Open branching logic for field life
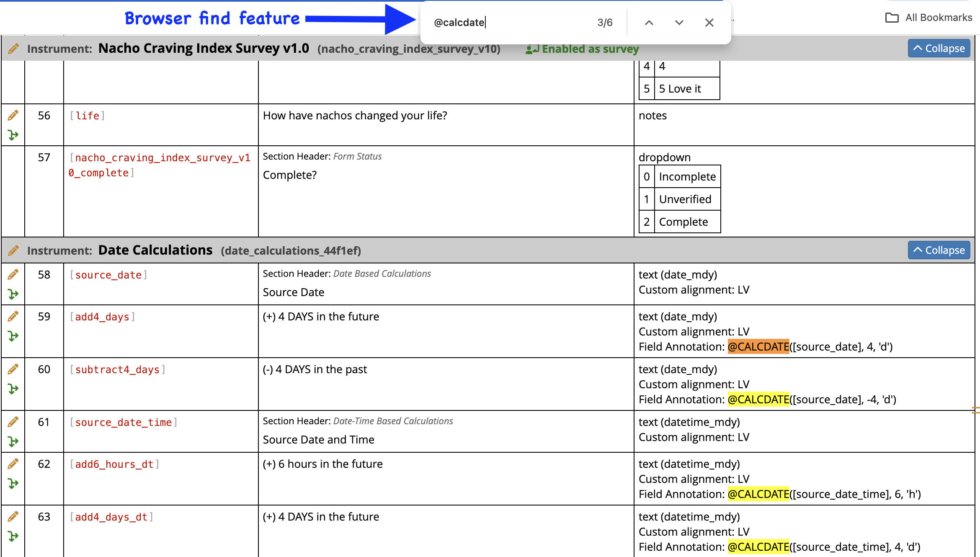The image size is (980, 557). 13,135
